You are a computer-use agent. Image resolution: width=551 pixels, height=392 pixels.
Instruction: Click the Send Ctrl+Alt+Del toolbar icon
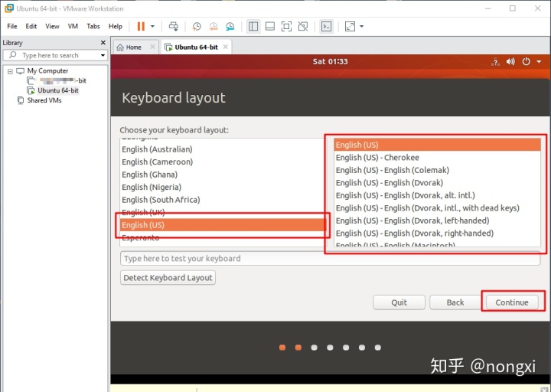pyautogui.click(x=174, y=26)
